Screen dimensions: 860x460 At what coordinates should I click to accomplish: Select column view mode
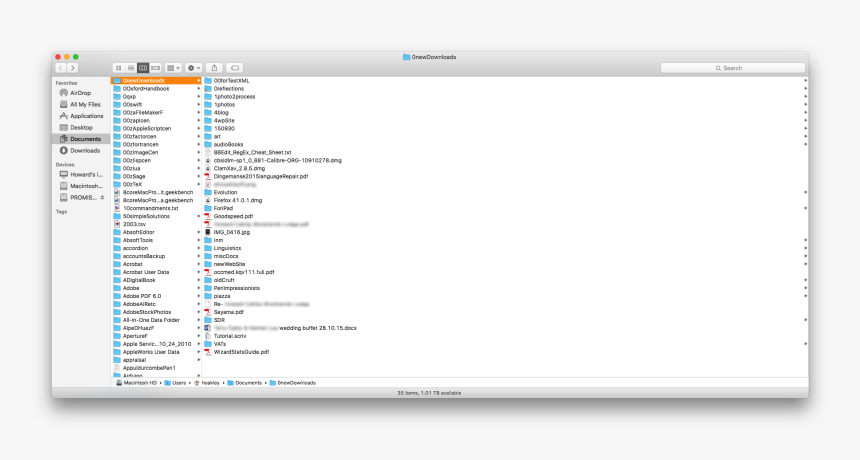tap(143, 68)
